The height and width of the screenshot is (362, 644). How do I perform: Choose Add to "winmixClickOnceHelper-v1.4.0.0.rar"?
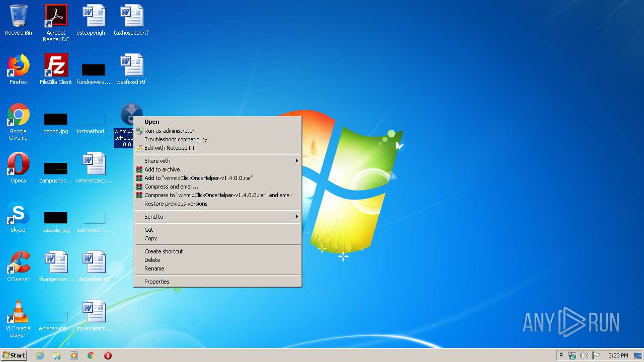[218, 178]
